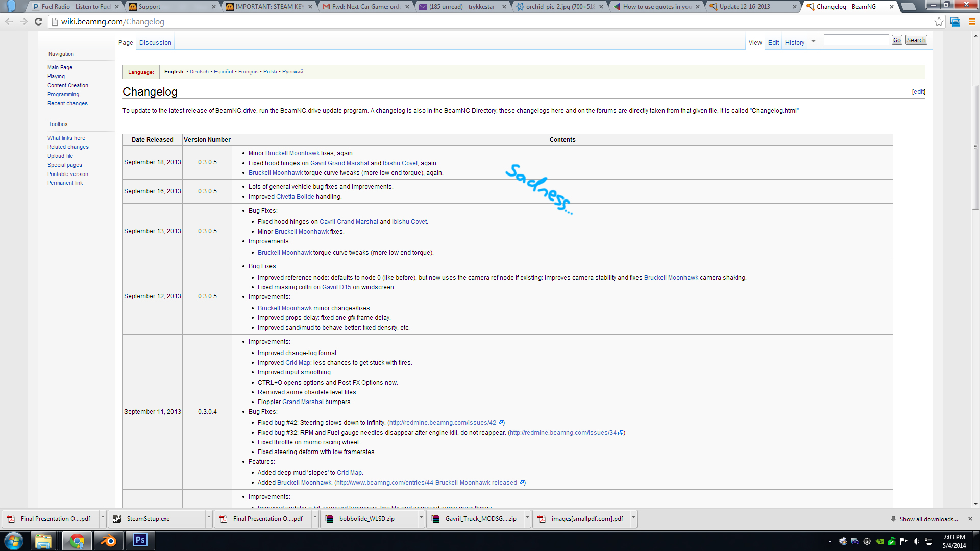
Task: Open Printable version link
Action: pos(68,174)
